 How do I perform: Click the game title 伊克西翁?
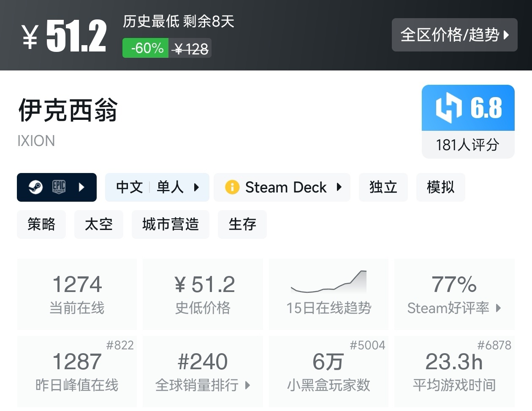[68, 110]
